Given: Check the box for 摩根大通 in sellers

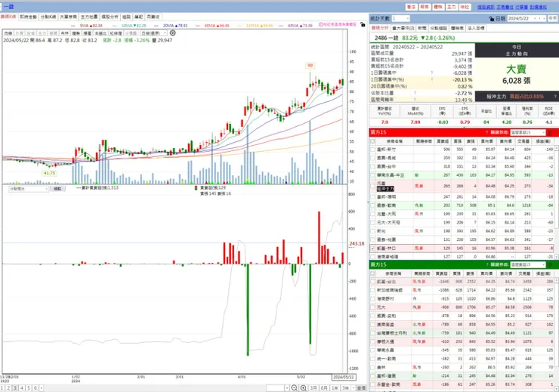Looking at the screenshot, I should click(x=372, y=341).
